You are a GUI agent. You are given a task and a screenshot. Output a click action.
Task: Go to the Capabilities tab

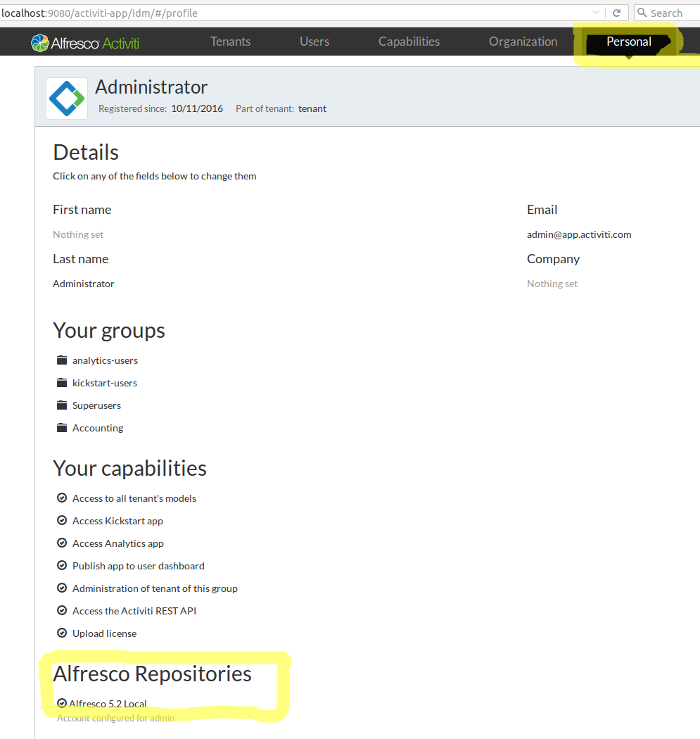coord(409,42)
